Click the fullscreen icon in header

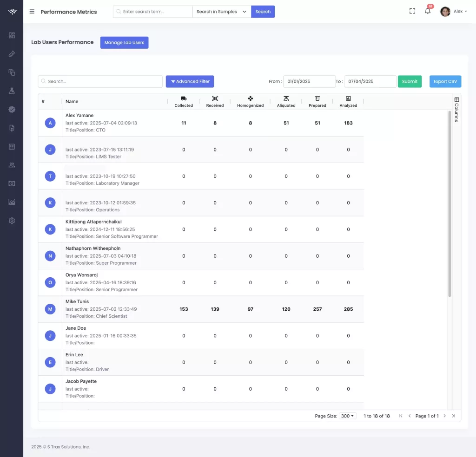point(412,11)
